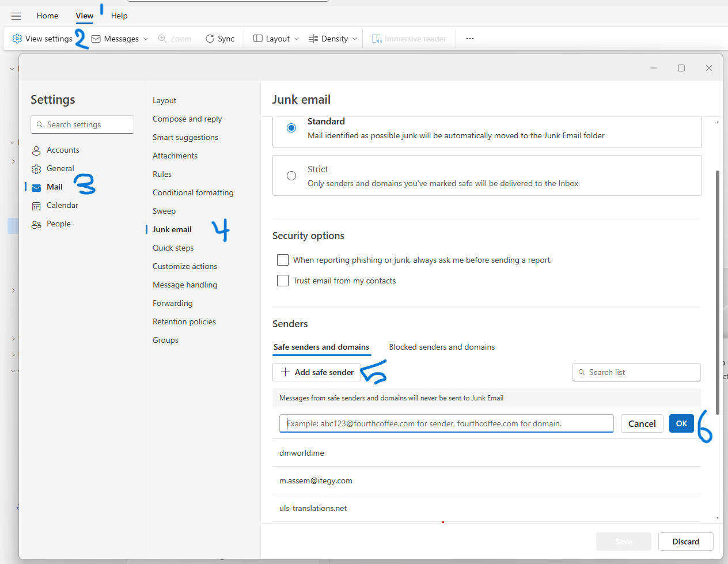Viewport: 728px width, 564px height.
Task: Open the People settings section
Action: coord(58,224)
